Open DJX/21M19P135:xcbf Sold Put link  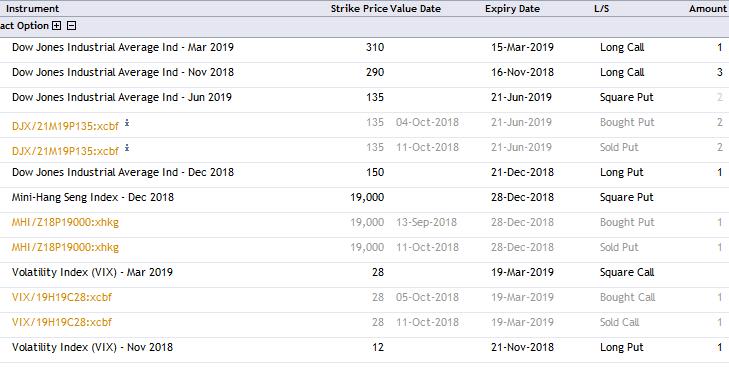65,151
